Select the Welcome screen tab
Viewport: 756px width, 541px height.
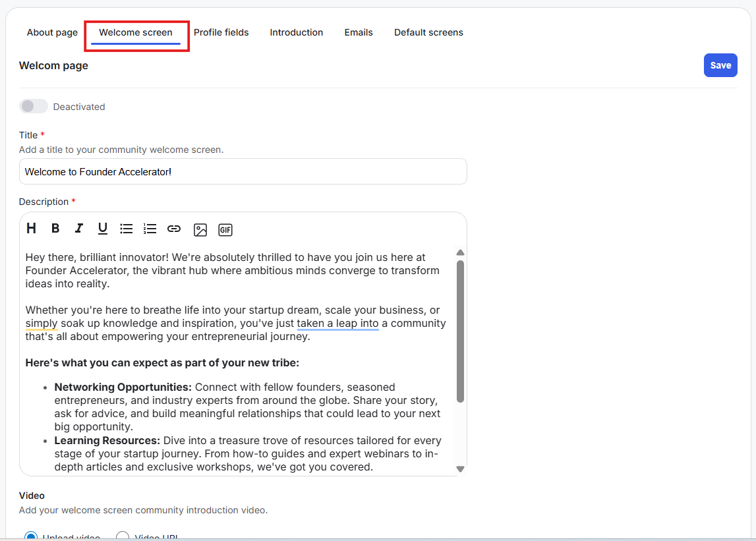pos(136,32)
